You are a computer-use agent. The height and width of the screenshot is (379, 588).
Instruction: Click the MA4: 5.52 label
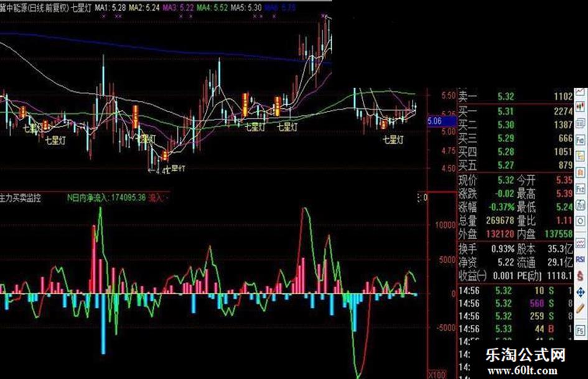click(x=212, y=7)
